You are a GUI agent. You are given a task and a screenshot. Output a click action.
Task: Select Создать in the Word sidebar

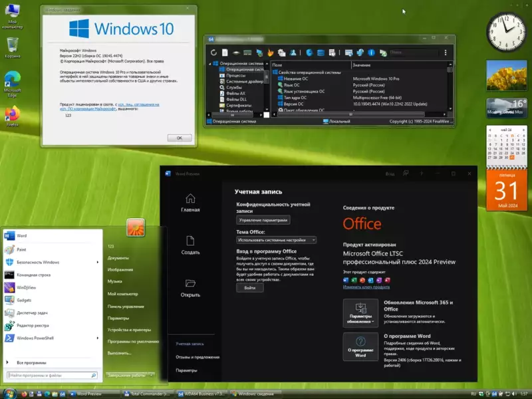coord(190,245)
